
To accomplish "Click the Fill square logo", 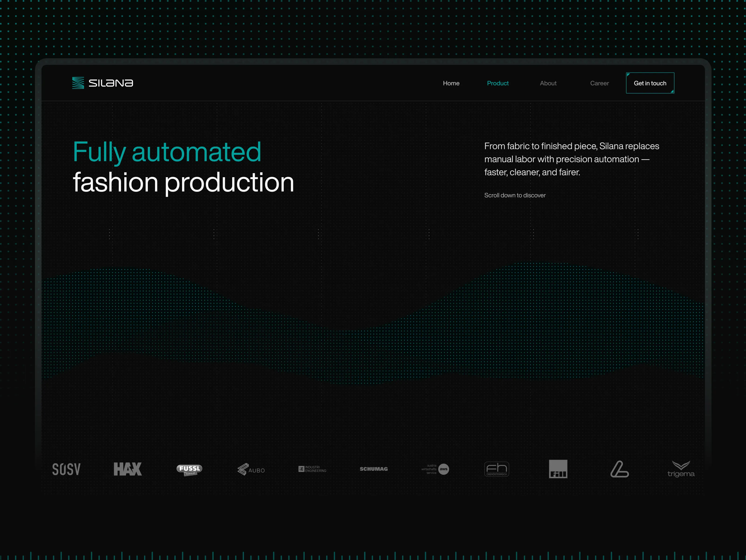I will (558, 469).
